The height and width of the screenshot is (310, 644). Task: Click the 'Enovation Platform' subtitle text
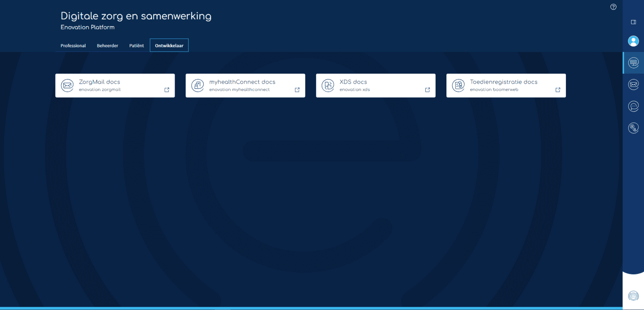[x=87, y=27]
